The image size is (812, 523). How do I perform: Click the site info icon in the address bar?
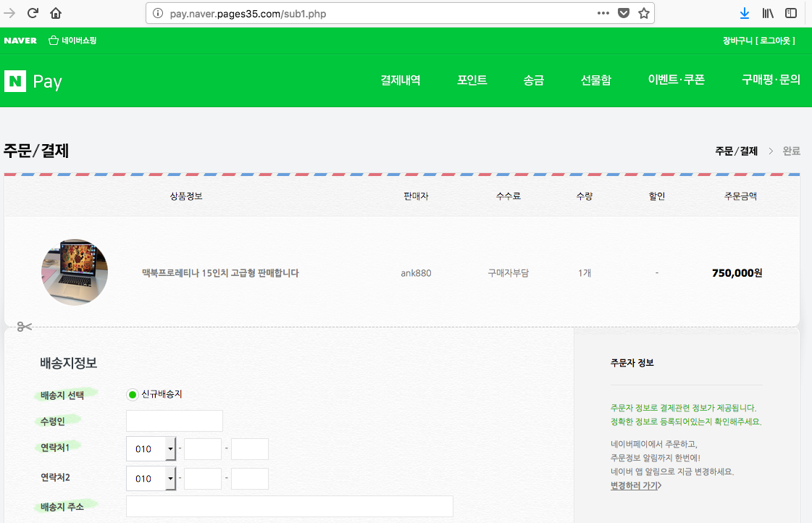pos(159,12)
